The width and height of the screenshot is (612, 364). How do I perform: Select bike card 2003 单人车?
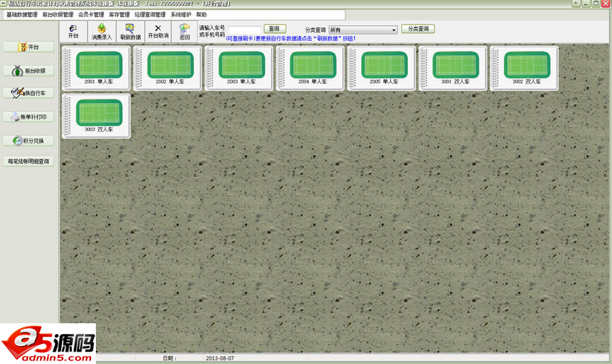[241, 68]
